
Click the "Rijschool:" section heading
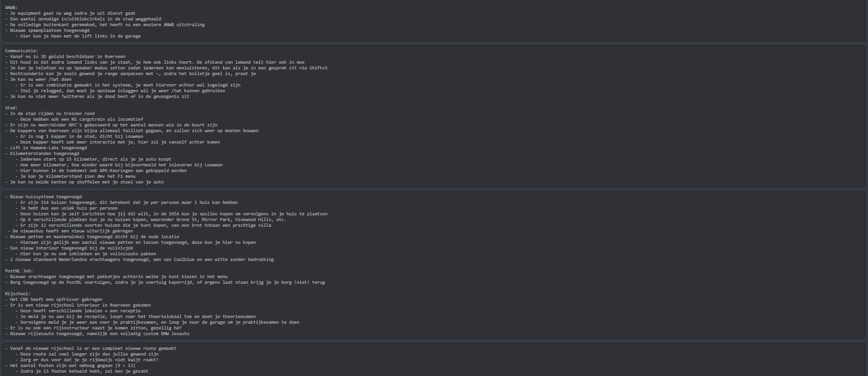[x=18, y=294]
